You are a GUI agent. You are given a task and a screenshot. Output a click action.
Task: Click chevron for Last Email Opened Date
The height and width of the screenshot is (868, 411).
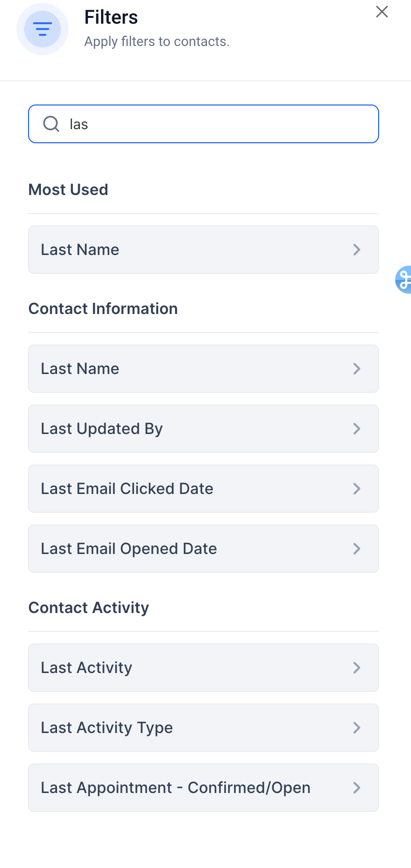(x=357, y=549)
